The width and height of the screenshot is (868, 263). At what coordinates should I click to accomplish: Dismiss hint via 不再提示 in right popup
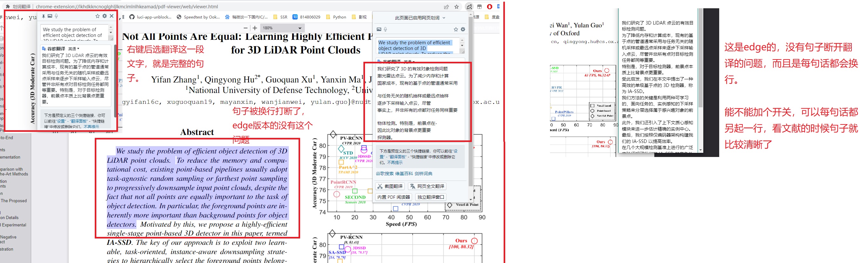click(395, 162)
